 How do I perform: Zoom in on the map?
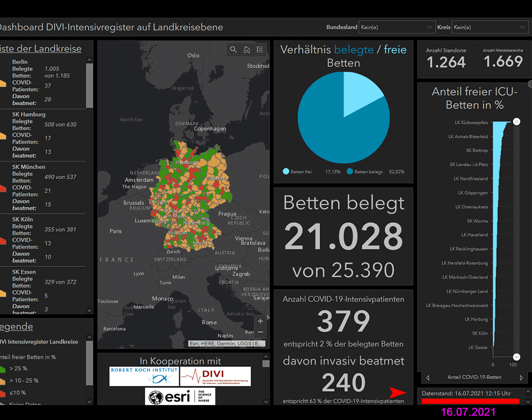(260, 321)
